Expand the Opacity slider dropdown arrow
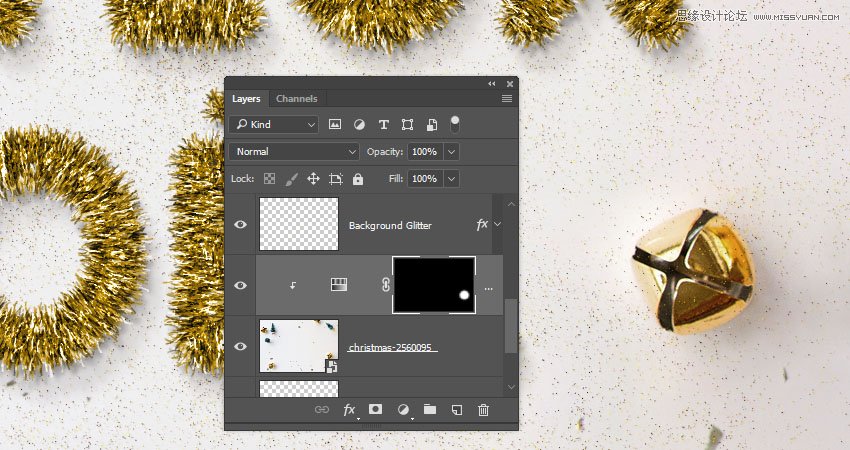The height and width of the screenshot is (450, 850). [x=451, y=152]
